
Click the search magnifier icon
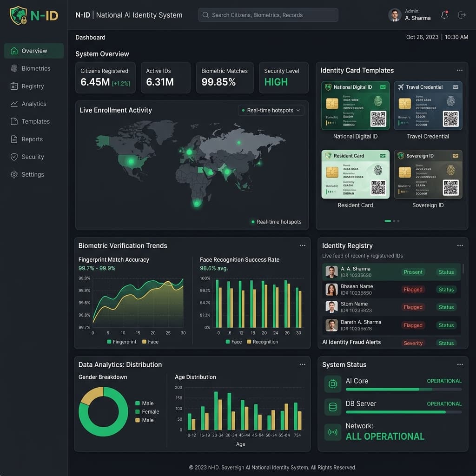click(205, 15)
